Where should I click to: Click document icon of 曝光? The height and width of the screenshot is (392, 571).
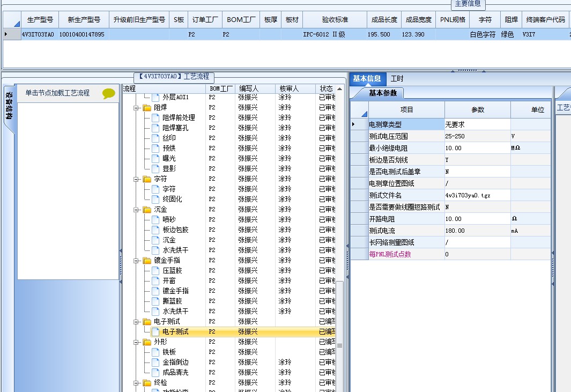coord(156,159)
